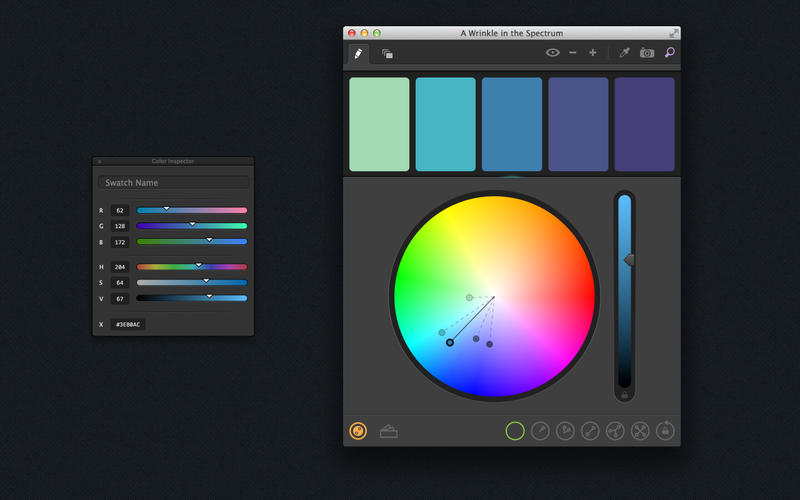800x500 pixels.
Task: Click the selected blue node on color wheel
Action: [449, 342]
